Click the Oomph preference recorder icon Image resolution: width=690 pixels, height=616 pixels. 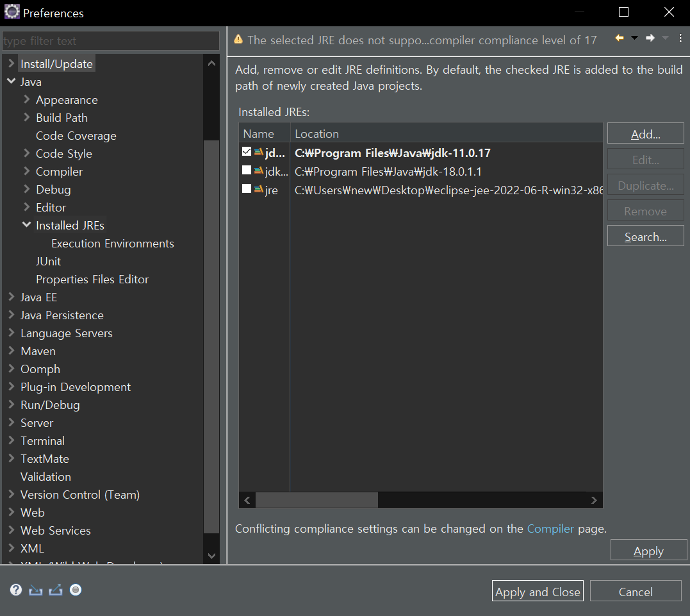(76, 590)
